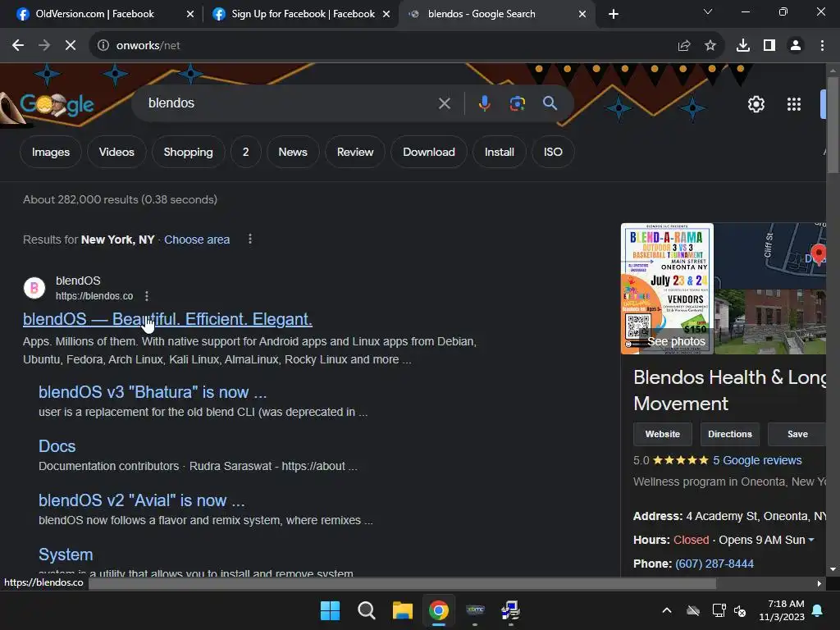
Task: Call phone number (607) 287-8444 link
Action: [714, 564]
